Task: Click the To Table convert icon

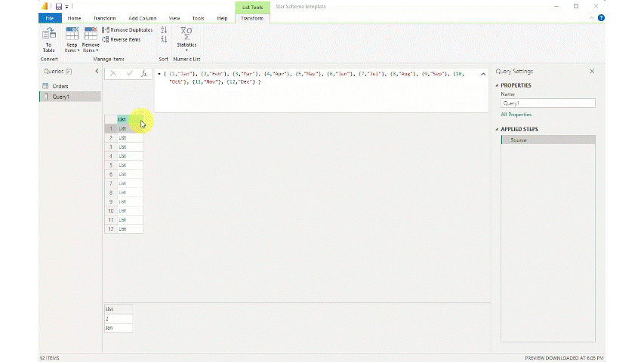Action: 48,38
